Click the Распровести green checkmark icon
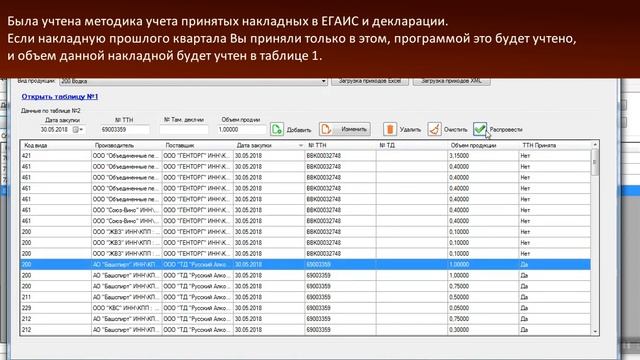The height and width of the screenshot is (360, 640). 480,129
